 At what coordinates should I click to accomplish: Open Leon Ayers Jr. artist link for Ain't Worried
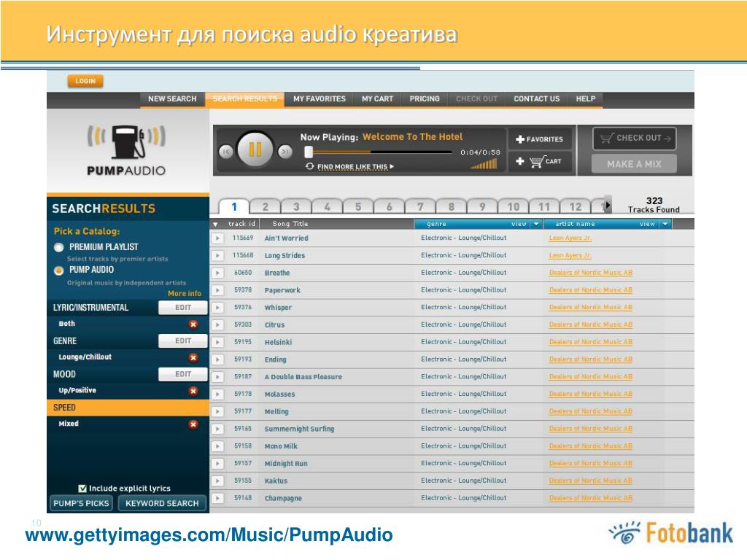click(x=570, y=238)
